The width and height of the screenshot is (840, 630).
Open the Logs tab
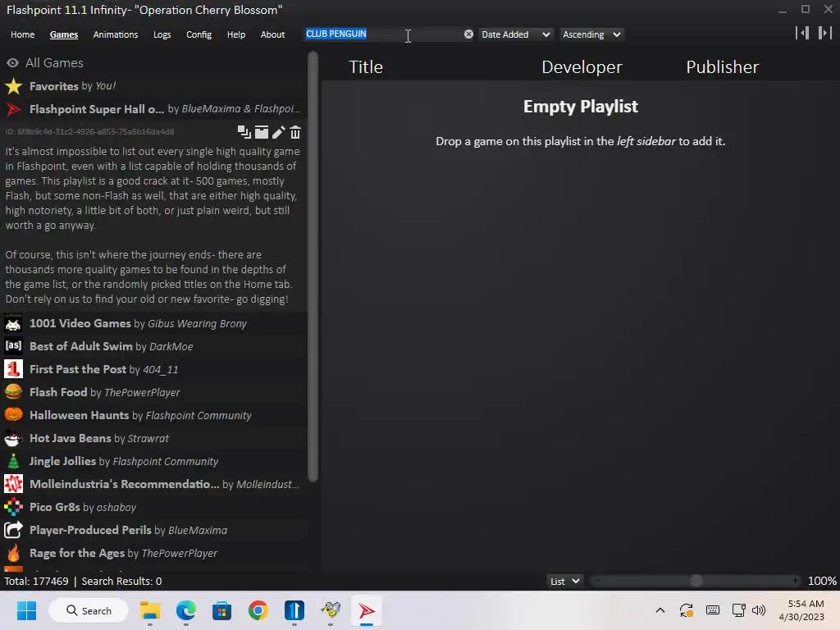point(162,34)
